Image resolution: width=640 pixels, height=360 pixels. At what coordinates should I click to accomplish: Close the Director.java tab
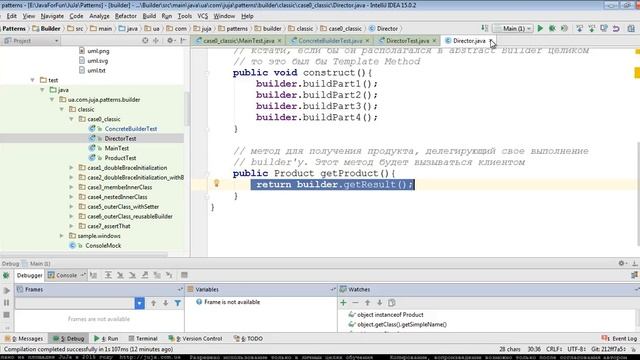(x=491, y=41)
